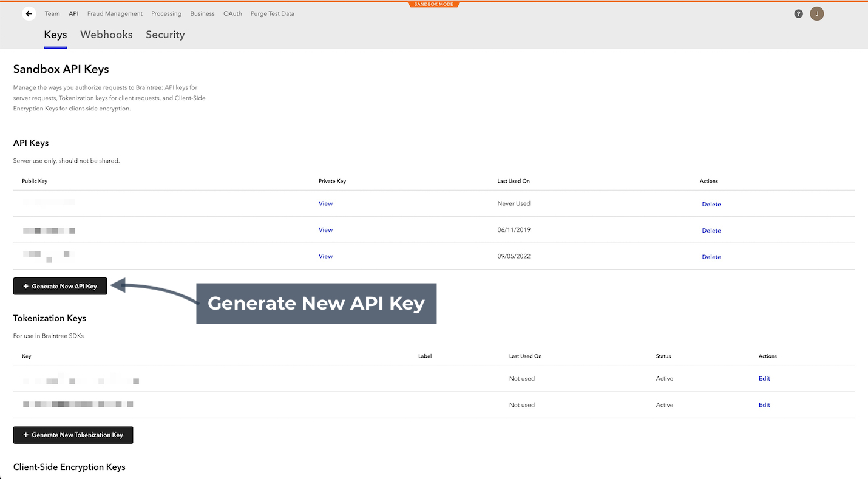Click the Label column header
The width and height of the screenshot is (868, 479).
425,356
